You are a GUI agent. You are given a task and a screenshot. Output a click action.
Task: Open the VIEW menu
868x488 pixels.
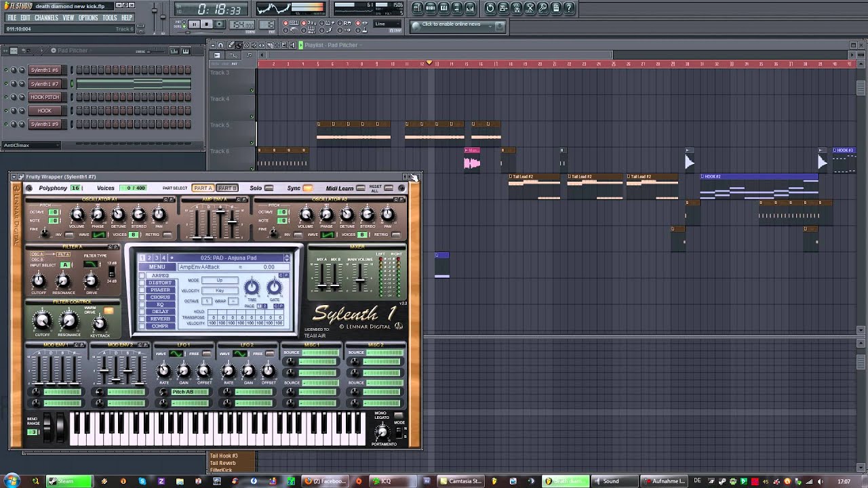[x=68, y=18]
